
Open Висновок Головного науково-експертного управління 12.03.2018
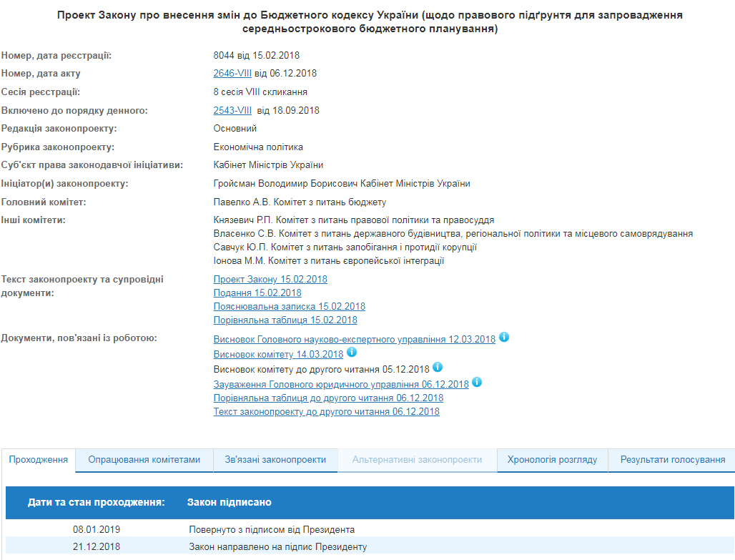[354, 340]
